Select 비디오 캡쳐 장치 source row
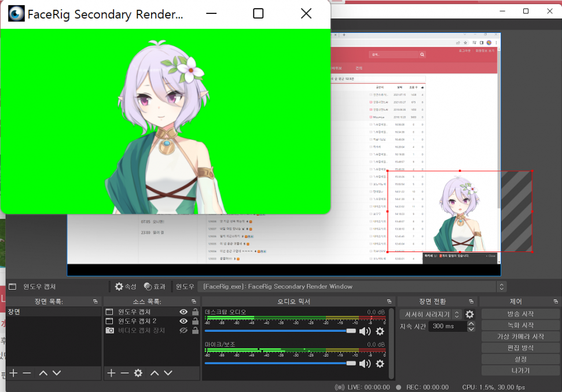This screenshot has height=392, width=562. pyautogui.click(x=152, y=331)
